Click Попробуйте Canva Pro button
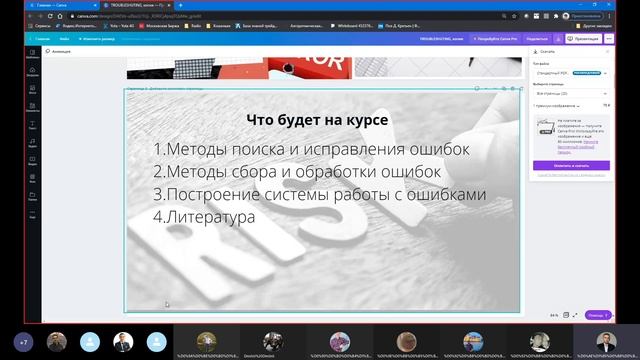The height and width of the screenshot is (360, 640). pyautogui.click(x=495, y=39)
